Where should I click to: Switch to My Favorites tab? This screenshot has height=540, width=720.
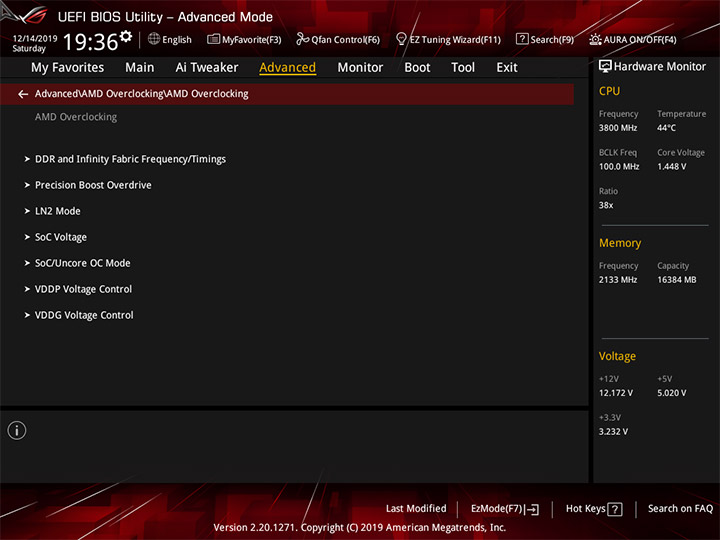68,68
